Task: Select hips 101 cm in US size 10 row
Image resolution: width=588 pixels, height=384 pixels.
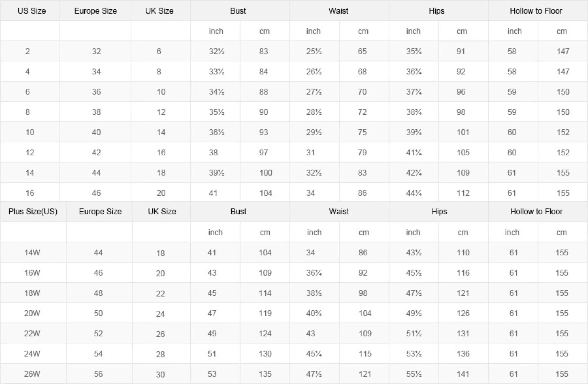Action: (463, 132)
